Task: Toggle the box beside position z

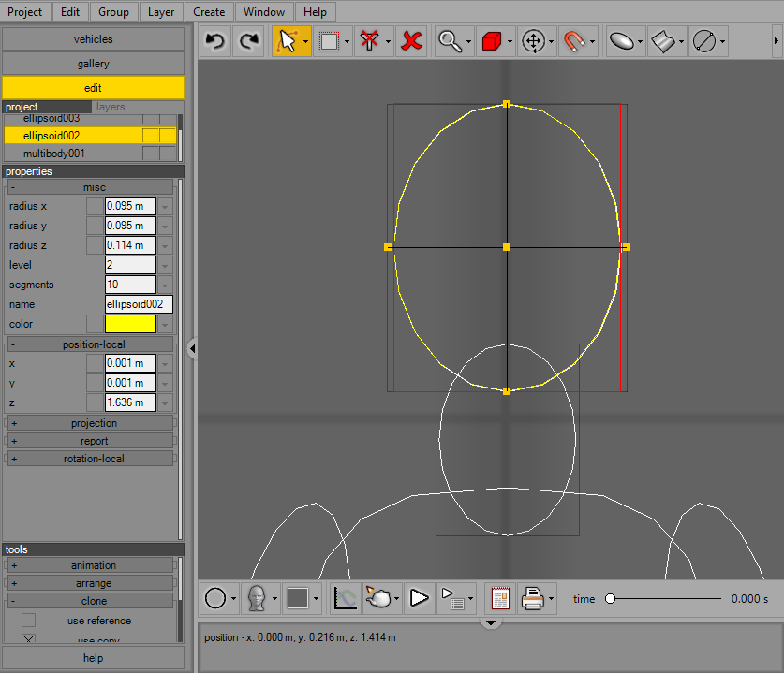Action: 95,402
